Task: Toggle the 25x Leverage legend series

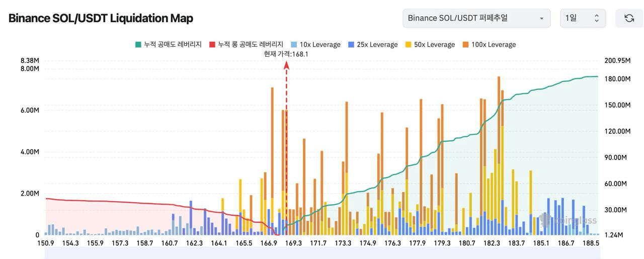Action: (x=373, y=44)
